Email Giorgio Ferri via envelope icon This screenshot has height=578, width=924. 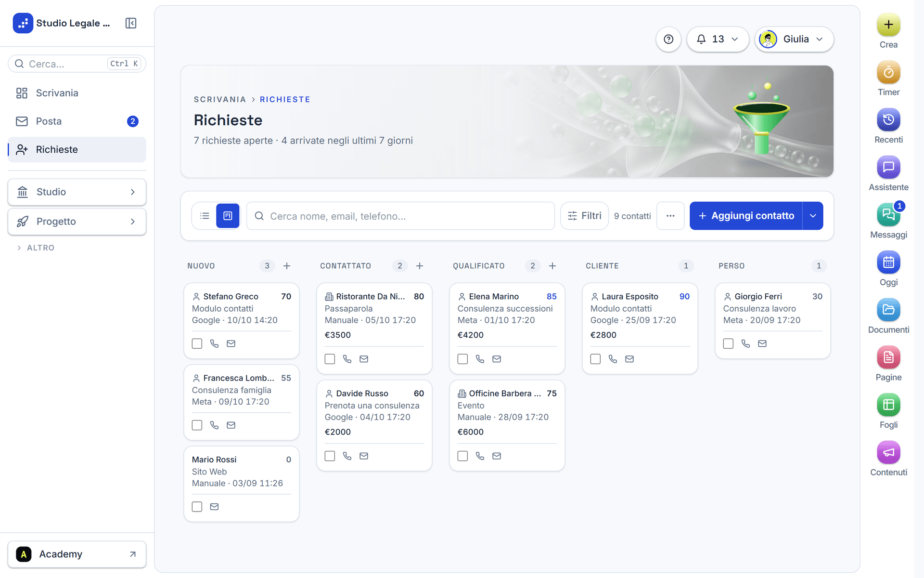(762, 343)
